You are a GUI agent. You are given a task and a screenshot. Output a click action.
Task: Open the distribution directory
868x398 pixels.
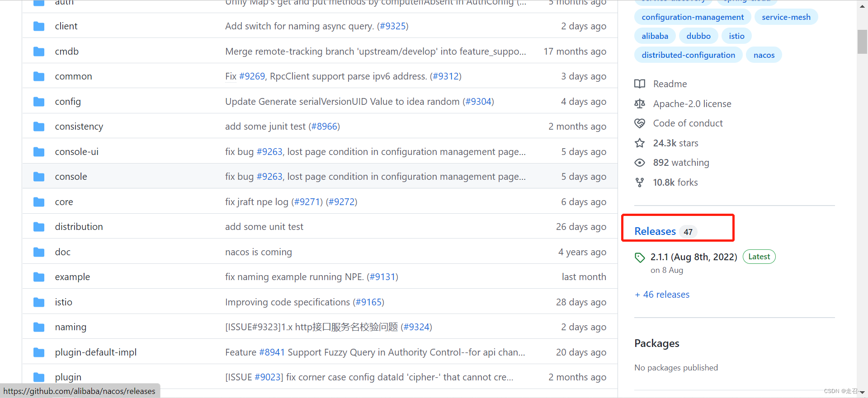[x=79, y=227]
